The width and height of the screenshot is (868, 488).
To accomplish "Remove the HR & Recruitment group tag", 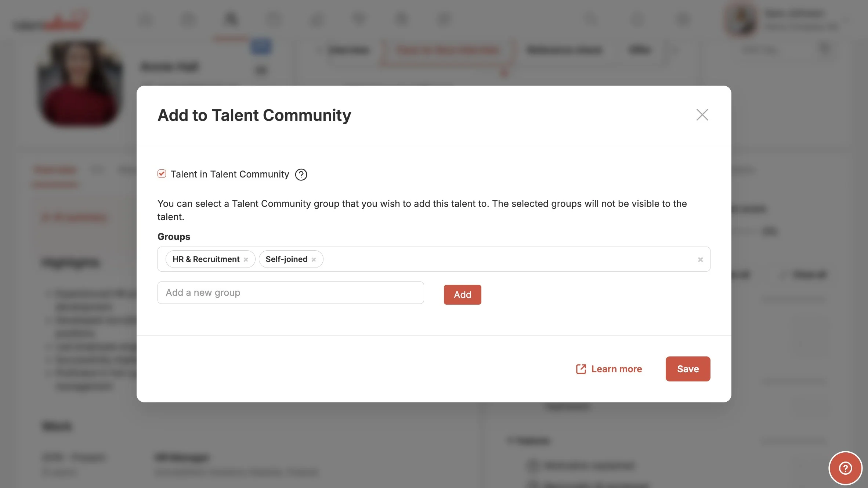I will [x=246, y=259].
